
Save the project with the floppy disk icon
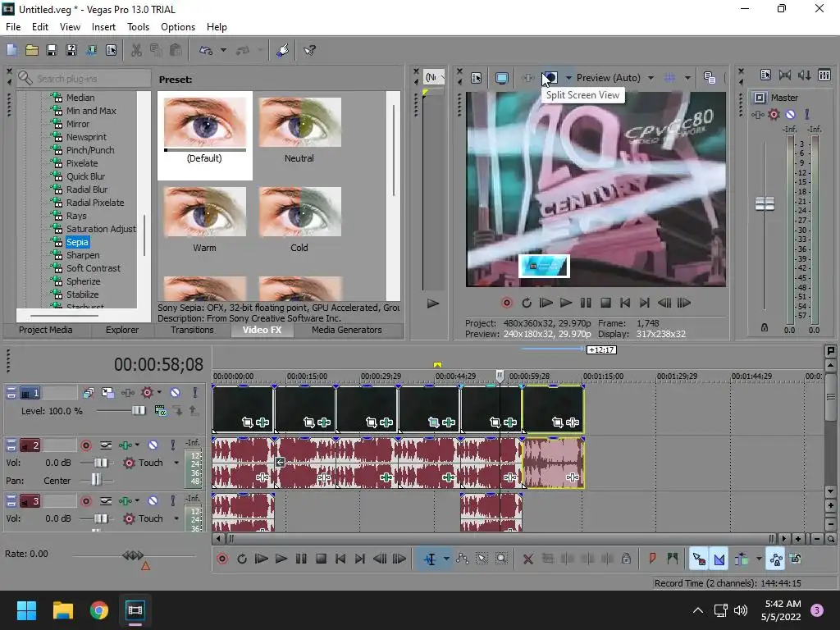coord(52,50)
